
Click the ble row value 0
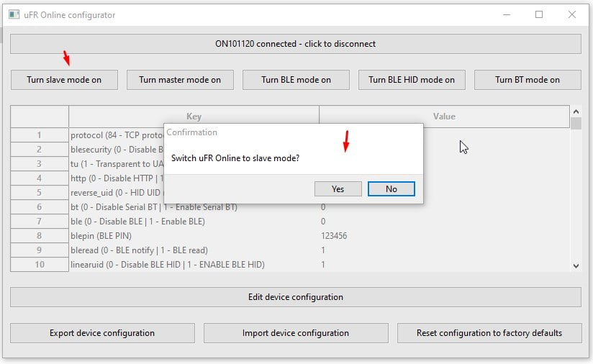323,222
